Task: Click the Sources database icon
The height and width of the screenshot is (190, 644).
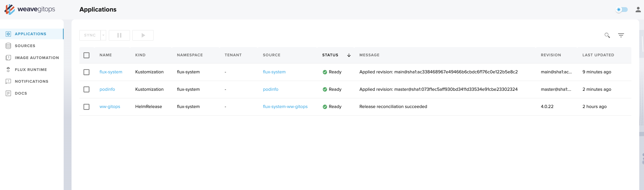Action: (x=8, y=46)
